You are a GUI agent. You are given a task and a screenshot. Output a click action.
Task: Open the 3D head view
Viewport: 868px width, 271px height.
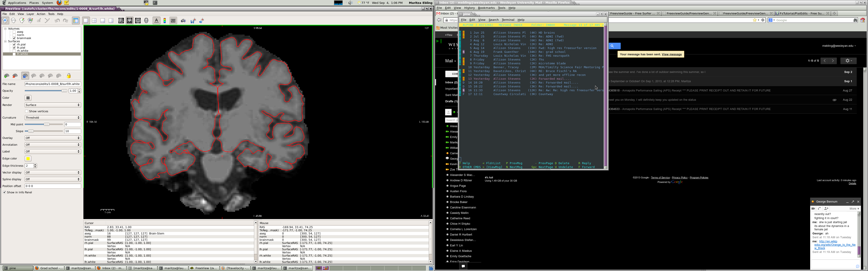point(146,21)
